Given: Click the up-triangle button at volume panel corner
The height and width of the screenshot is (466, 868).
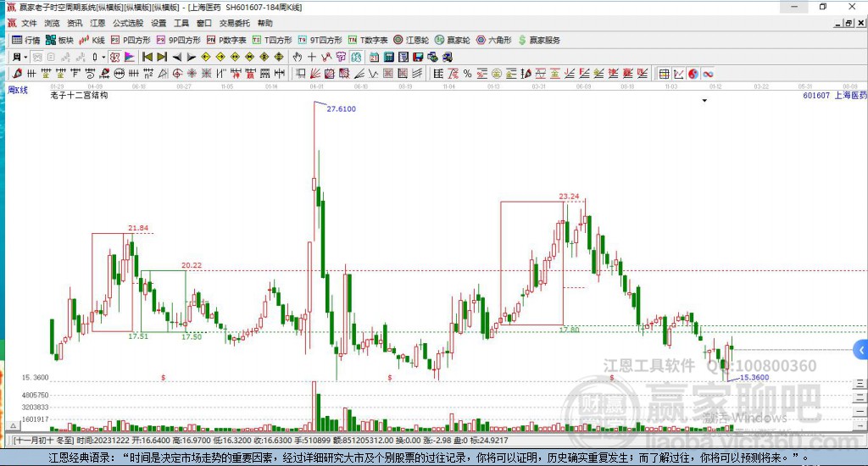Looking at the screenshot, I should tap(14, 425).
